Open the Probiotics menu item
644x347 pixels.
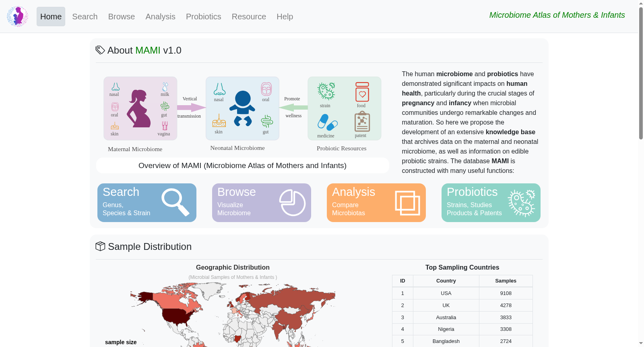click(204, 17)
